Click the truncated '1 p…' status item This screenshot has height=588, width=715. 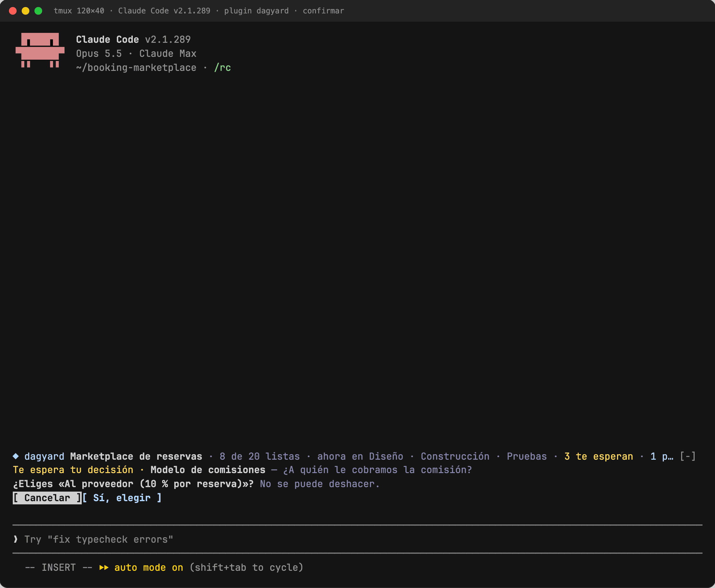[661, 456]
